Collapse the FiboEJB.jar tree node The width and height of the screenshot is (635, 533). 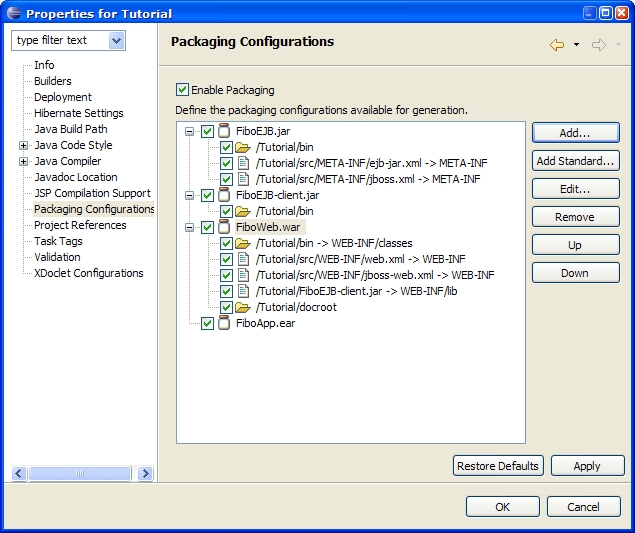click(190, 131)
